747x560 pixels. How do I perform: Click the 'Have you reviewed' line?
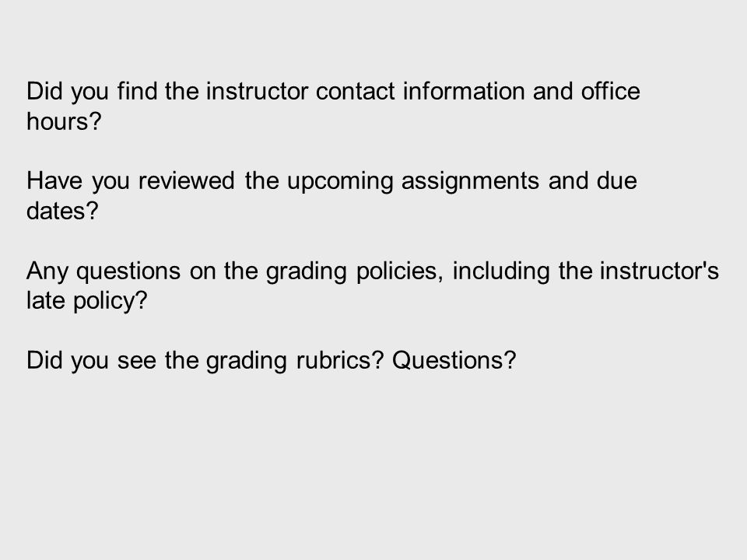pyautogui.click(x=331, y=181)
